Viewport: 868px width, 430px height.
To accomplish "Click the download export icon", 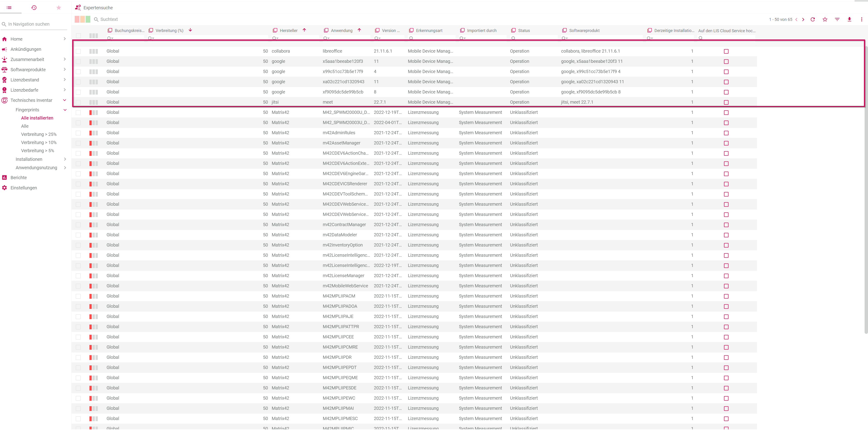I will pos(849,20).
